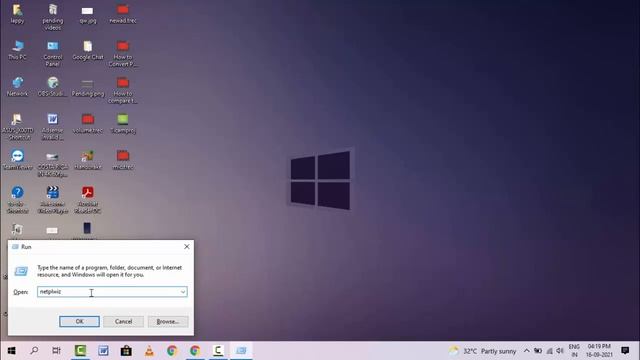
Task: Click Browse... in the Run dialog
Action: (168, 322)
